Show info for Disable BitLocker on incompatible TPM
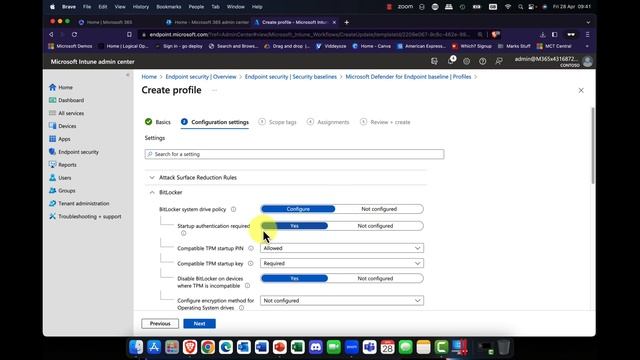The image size is (640, 360). (x=247, y=286)
